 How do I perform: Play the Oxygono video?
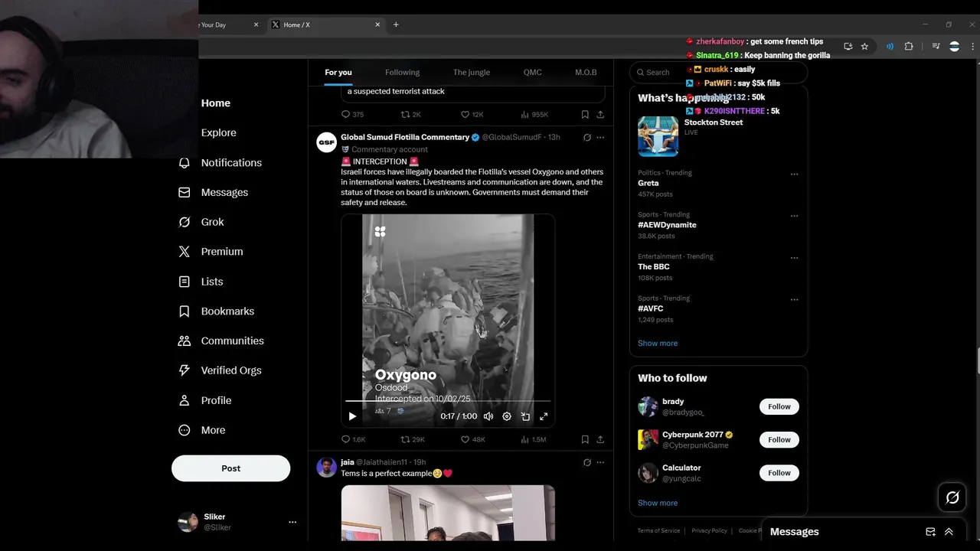pyautogui.click(x=352, y=416)
